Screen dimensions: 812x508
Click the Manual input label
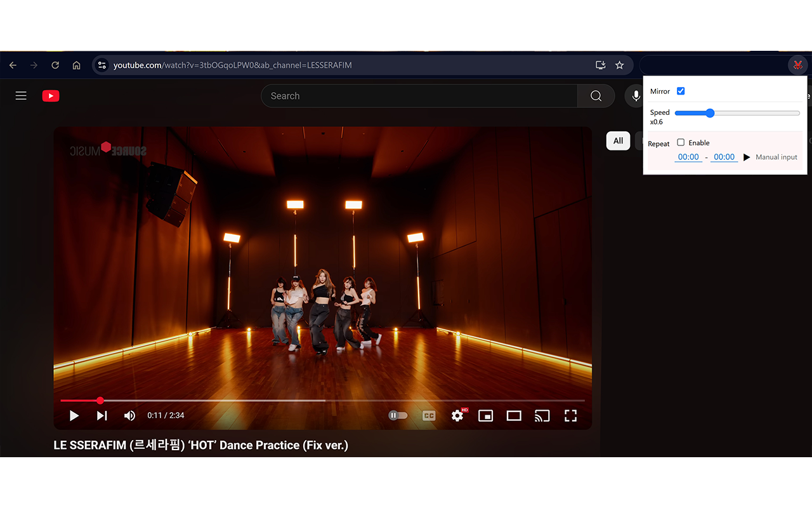(x=776, y=157)
